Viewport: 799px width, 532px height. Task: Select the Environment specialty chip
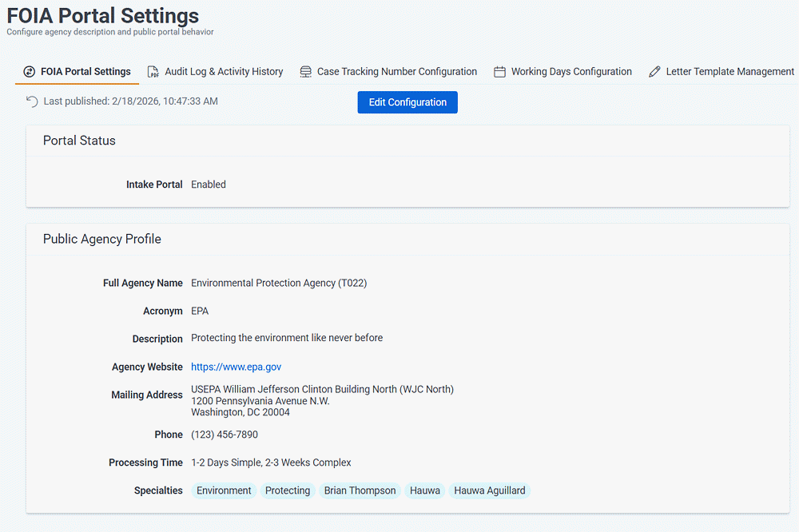pyautogui.click(x=224, y=490)
